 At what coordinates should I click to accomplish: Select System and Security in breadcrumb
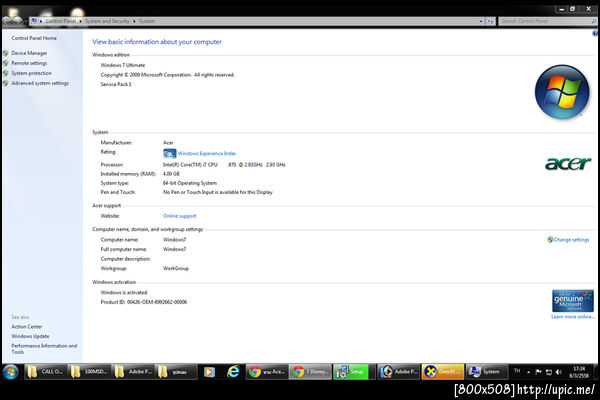click(107, 21)
